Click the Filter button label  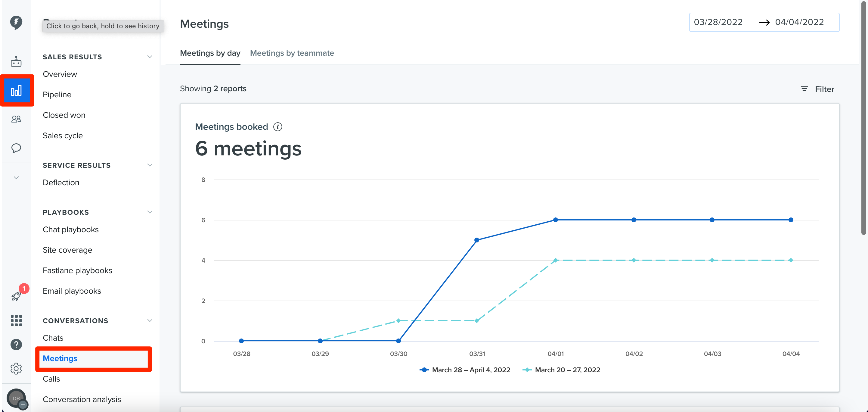(x=824, y=89)
